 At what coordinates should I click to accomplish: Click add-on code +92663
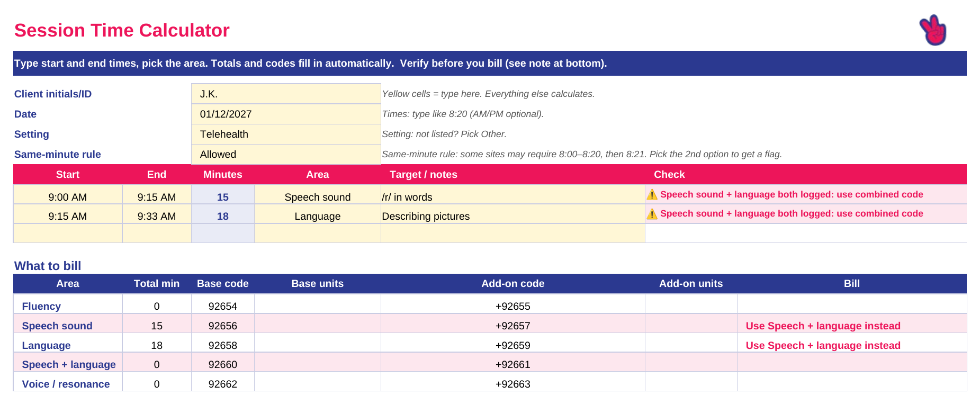click(x=513, y=384)
